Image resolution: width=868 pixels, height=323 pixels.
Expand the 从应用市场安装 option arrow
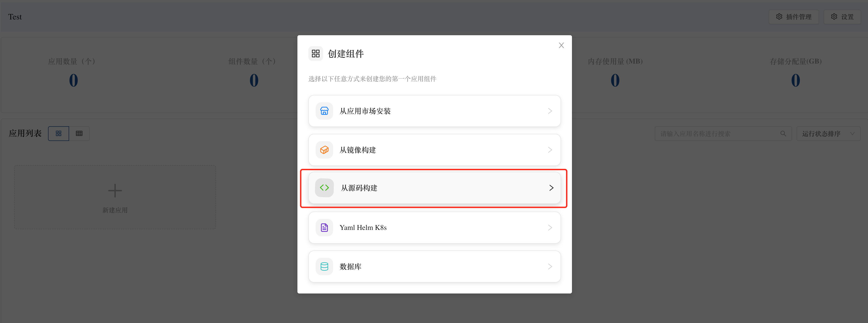coord(550,111)
